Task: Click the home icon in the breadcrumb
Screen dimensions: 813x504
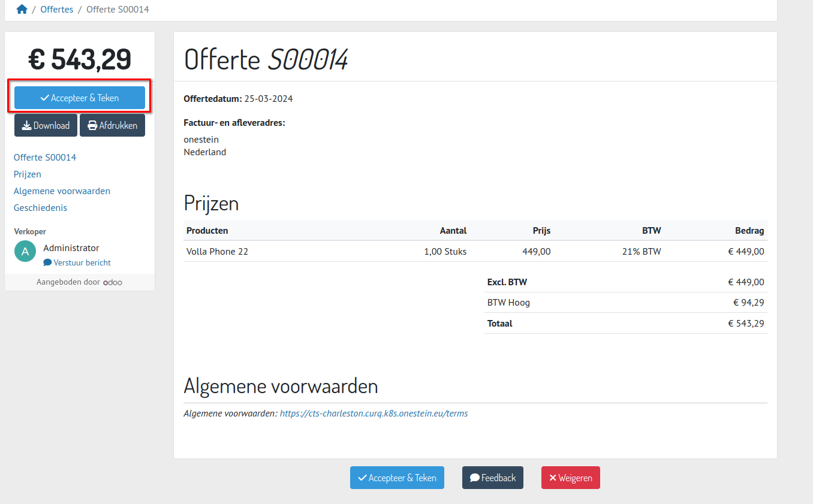Action: [x=22, y=10]
